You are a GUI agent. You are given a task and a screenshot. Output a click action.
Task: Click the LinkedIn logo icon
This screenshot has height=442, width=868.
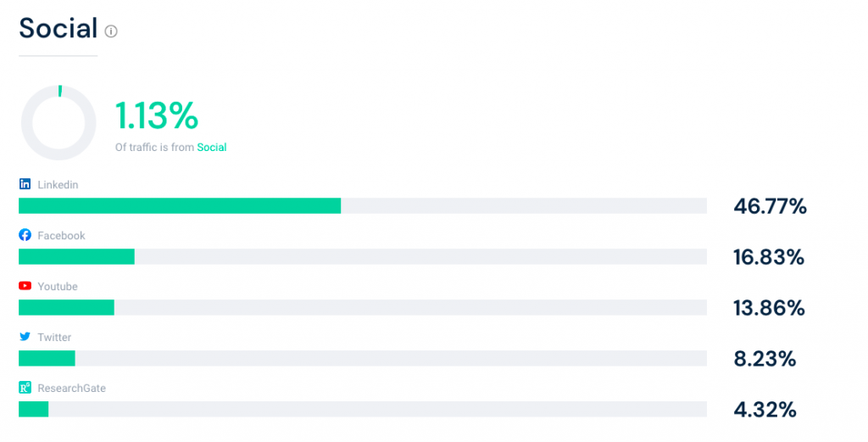tap(25, 184)
